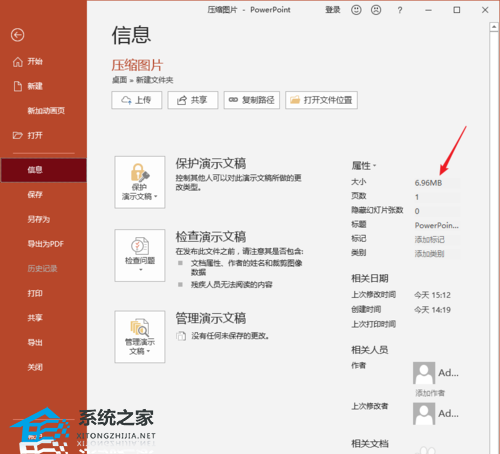Click the author avatar under 作者
Viewport: 500px width, 454px height.
(x=424, y=373)
